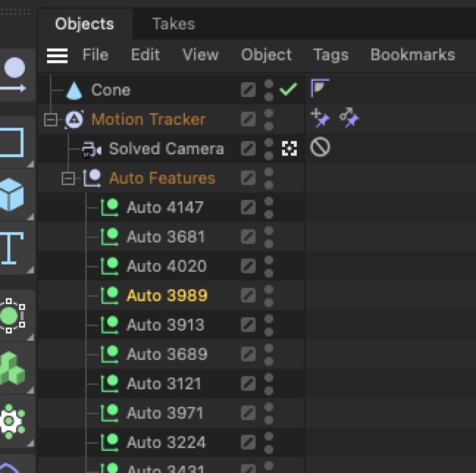Select the first Motion Tracker constraint tag

coord(320,118)
